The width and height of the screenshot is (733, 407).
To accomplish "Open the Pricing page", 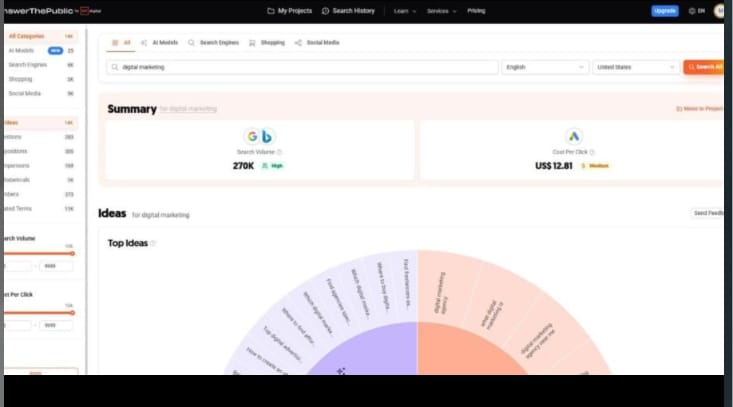I will point(476,11).
